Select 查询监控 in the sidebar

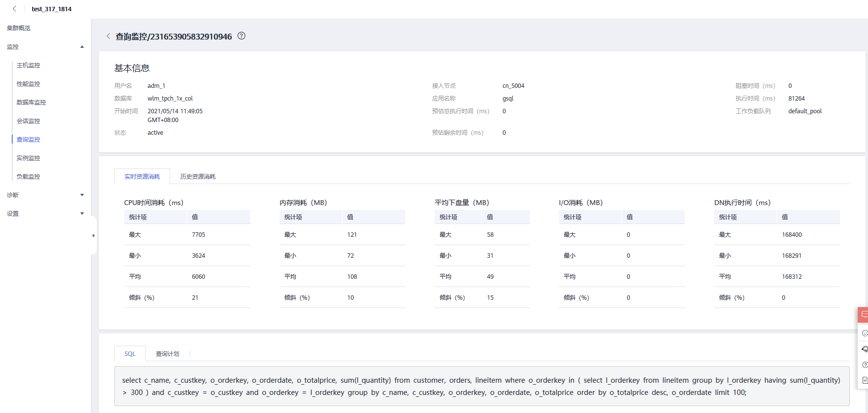28,140
